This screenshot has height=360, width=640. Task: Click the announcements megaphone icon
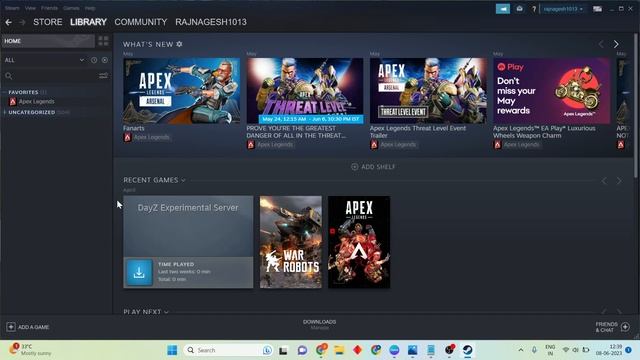[x=503, y=9]
